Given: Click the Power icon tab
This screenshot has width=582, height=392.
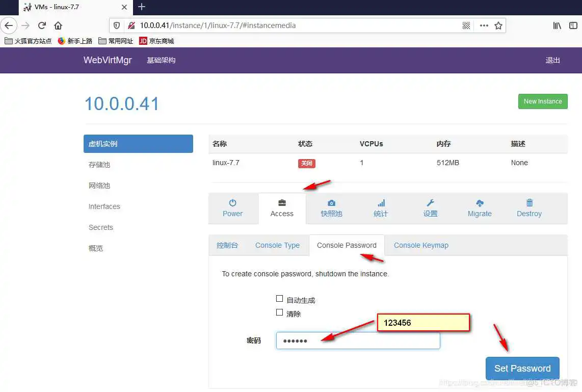Looking at the screenshot, I should click(232, 208).
